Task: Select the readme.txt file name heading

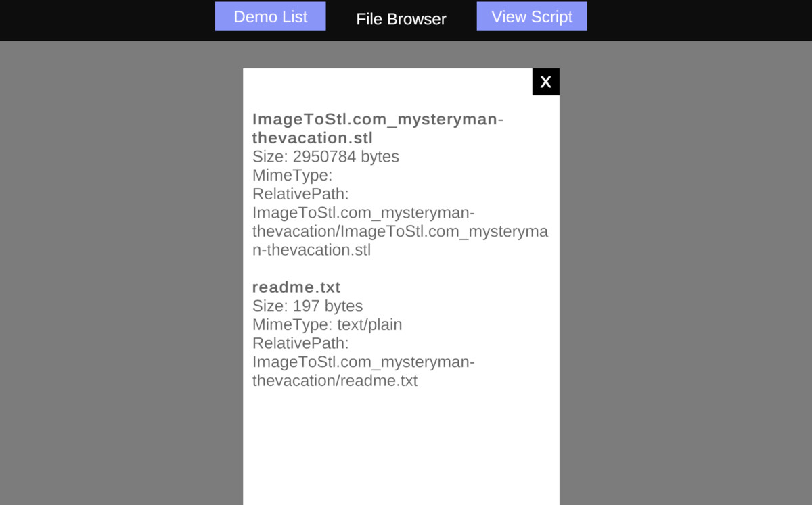Action: coord(296,287)
